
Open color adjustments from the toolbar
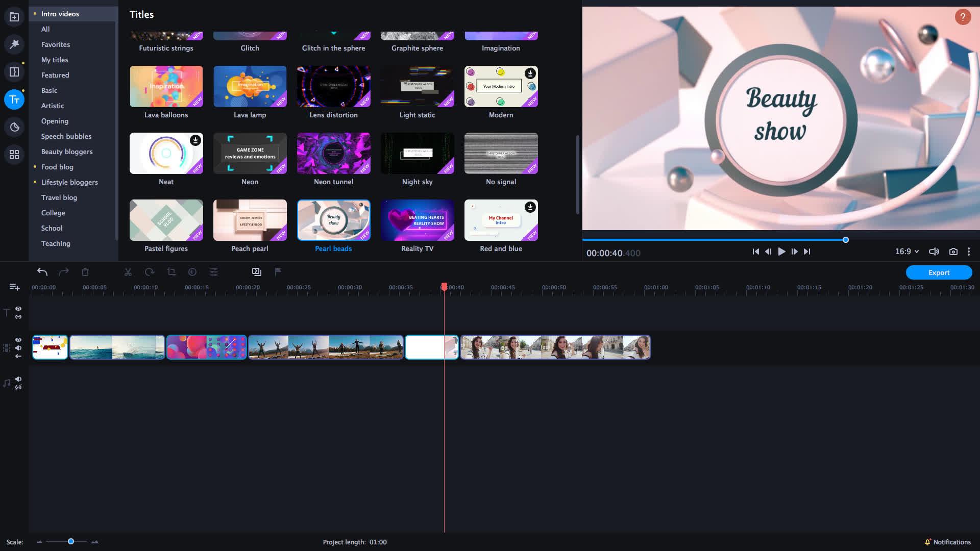click(192, 272)
